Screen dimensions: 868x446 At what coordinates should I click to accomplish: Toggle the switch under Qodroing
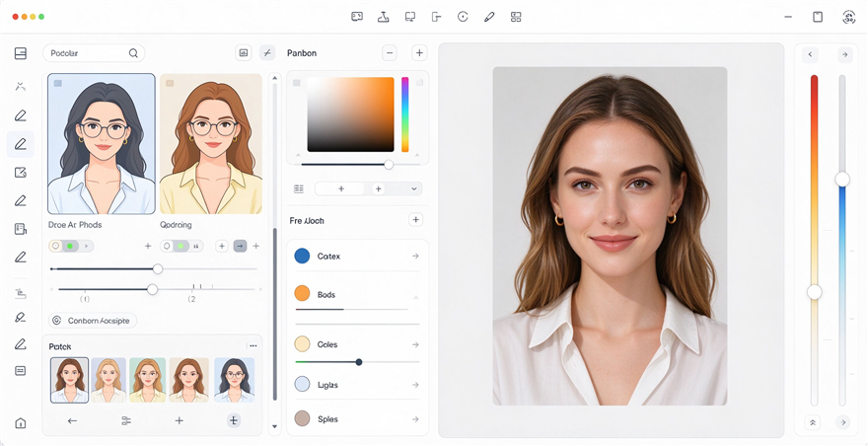[x=181, y=246]
